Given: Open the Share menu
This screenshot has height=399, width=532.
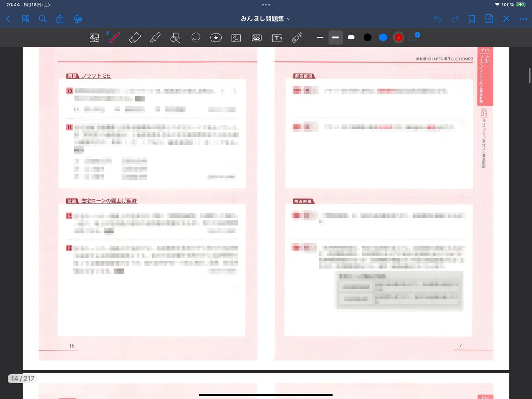Looking at the screenshot, I should pyautogui.click(x=60, y=19).
